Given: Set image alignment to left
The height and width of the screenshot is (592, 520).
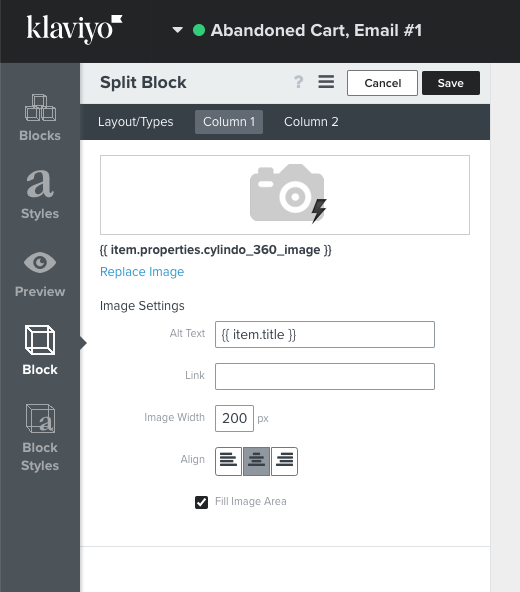Looking at the screenshot, I should click(x=228, y=461).
